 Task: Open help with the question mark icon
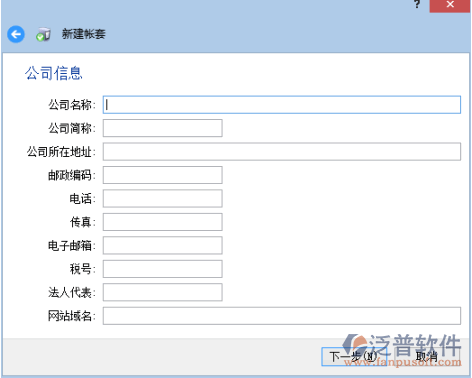click(x=417, y=4)
